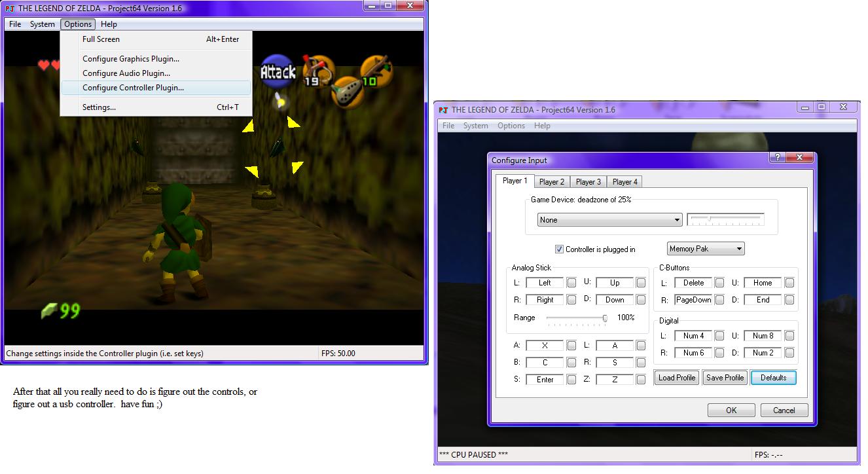Screen dimensions: 868x474
Task: Click the question mark help button in Configure Input
Action: [778, 158]
